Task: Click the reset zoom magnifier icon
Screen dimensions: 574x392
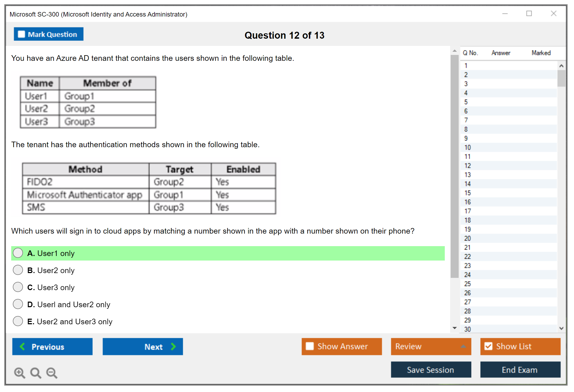Action: pos(36,373)
